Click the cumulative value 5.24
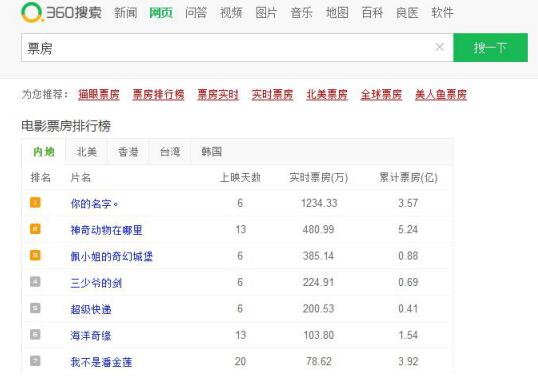 coord(408,229)
